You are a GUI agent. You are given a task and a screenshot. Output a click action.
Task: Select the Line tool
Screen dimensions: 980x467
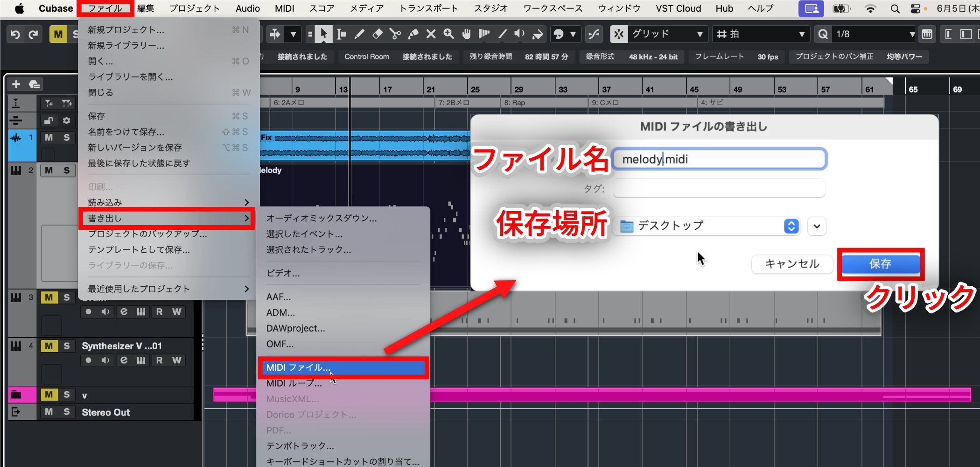(502, 34)
